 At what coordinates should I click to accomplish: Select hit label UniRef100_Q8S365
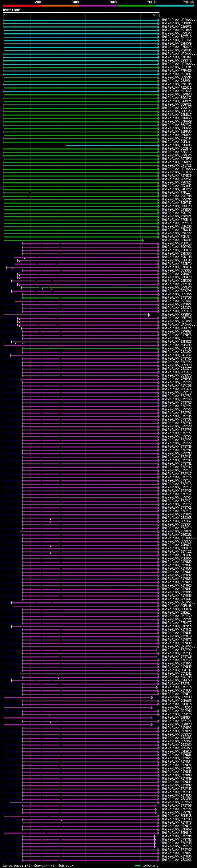click(177, 271)
